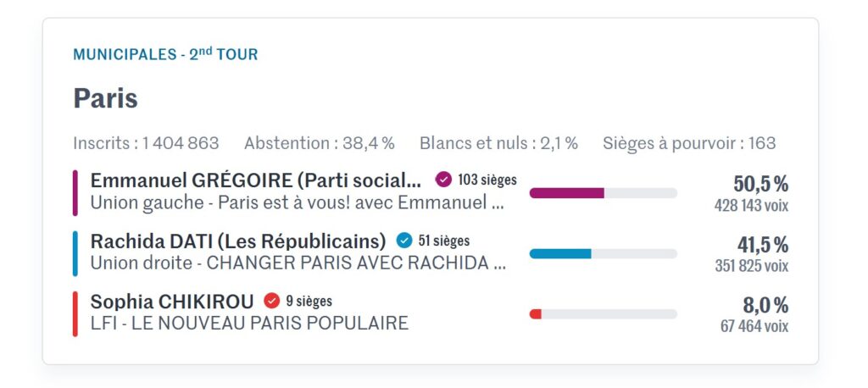Open the Municipales 2nd tour heading link

[x=165, y=54]
